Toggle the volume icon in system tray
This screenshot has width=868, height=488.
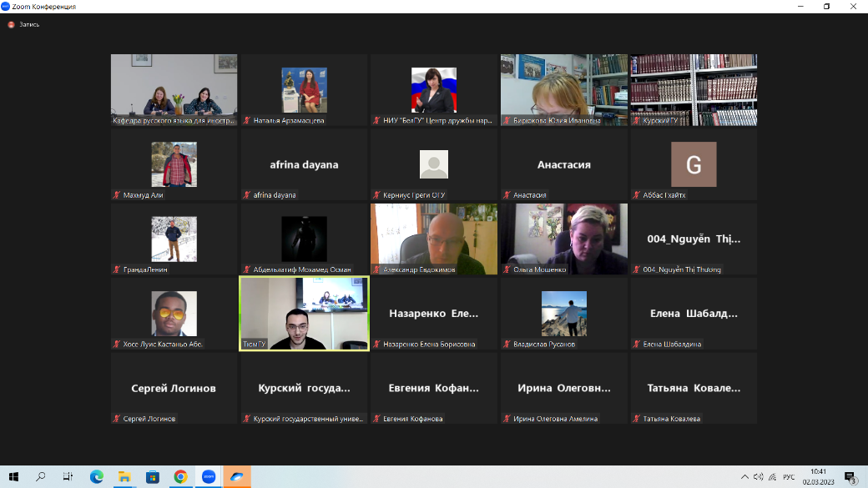point(773,477)
